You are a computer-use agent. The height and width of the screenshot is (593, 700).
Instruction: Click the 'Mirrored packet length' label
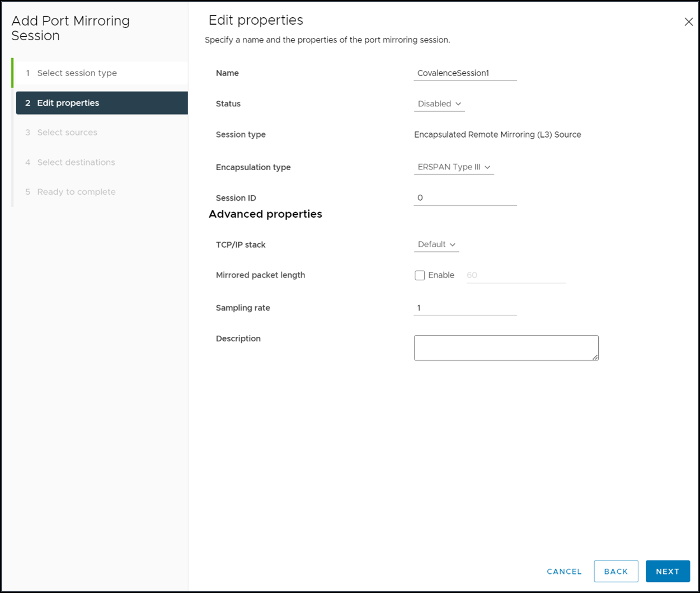260,275
